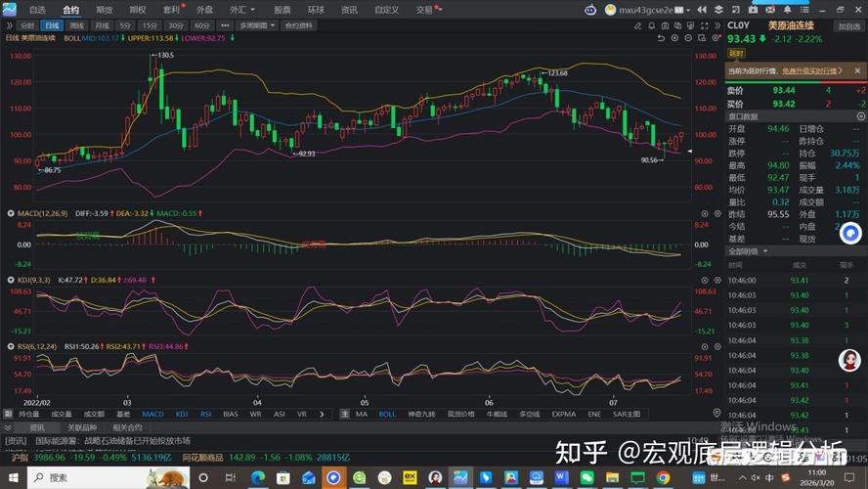
Task: Click the 10:46:00 trade row
Action: click(x=796, y=281)
